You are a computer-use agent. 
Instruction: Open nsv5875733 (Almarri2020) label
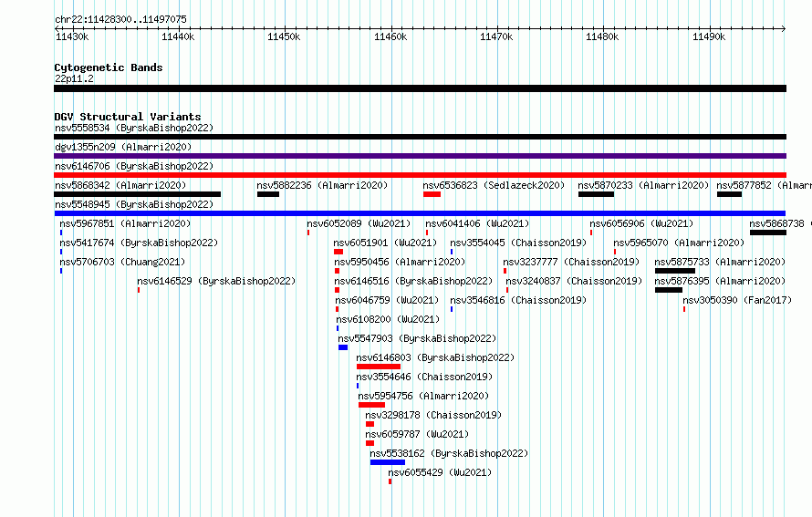pyautogui.click(x=721, y=262)
